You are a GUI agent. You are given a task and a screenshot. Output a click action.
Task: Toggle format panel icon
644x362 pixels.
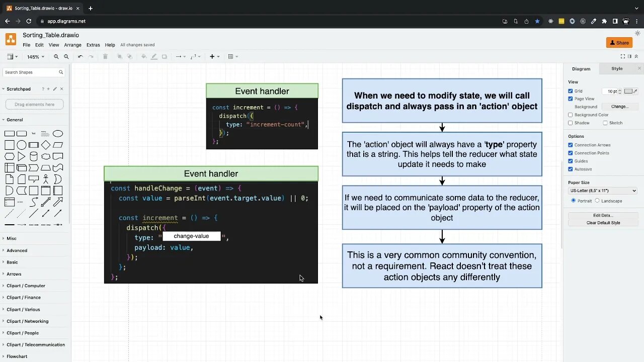click(630, 56)
